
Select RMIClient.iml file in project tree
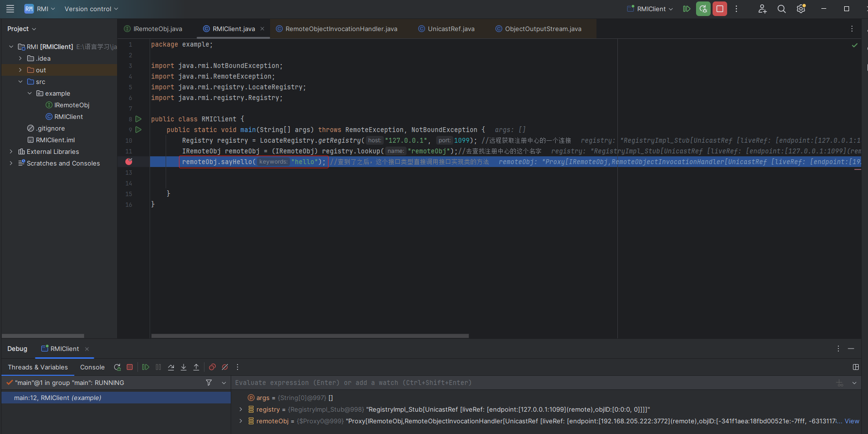pos(51,140)
